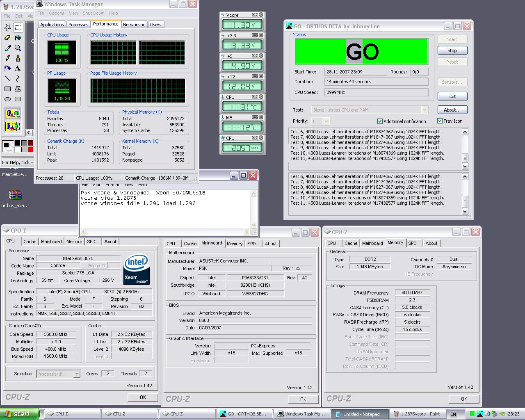Open the Priority dropdown in Orthos

326,121
